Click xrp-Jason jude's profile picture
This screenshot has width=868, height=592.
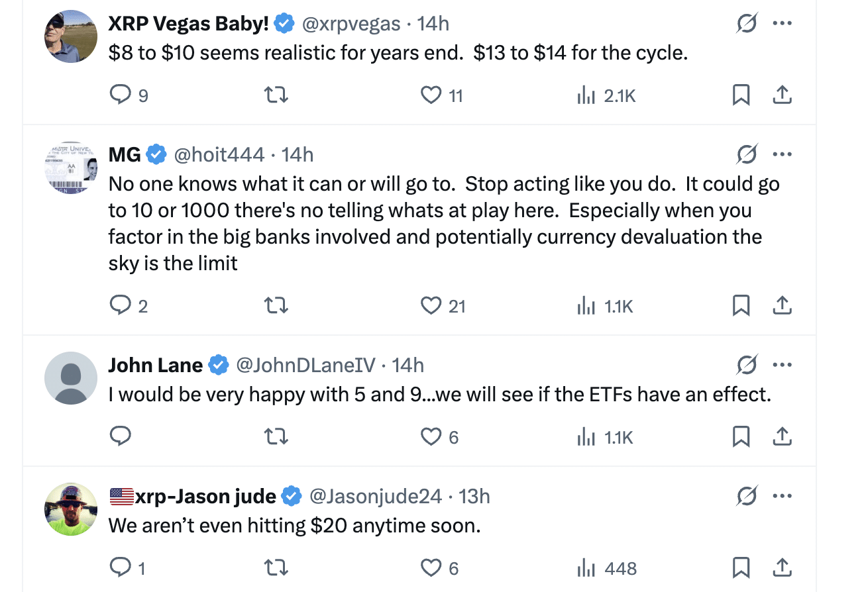pyautogui.click(x=71, y=509)
